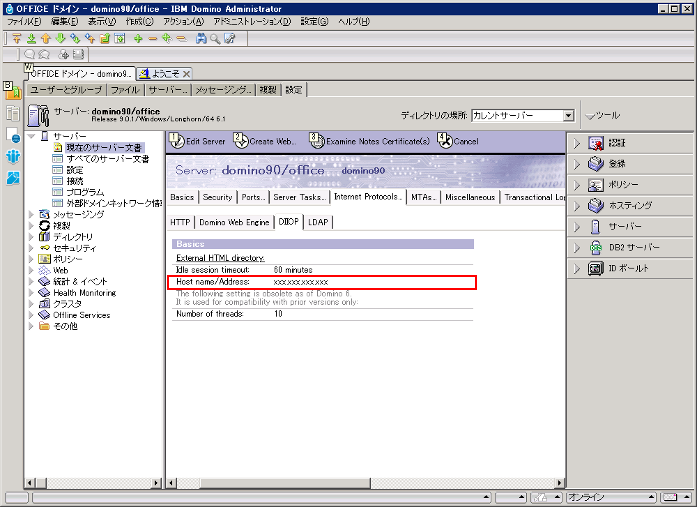This screenshot has height=507, width=697.
Task: Click the orange minus collapse toolbar icon
Action: [153, 39]
